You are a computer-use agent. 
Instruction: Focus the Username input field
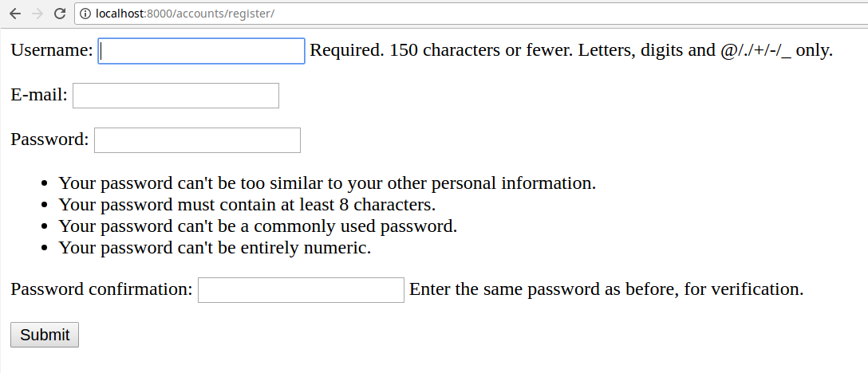201,51
